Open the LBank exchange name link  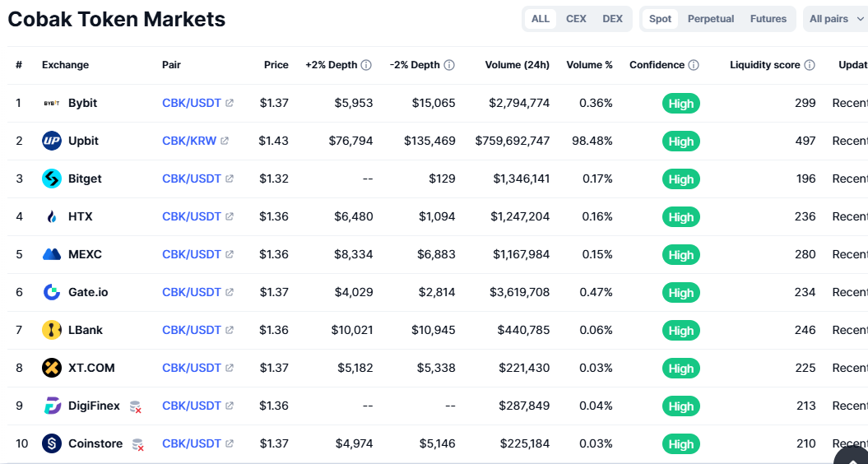point(86,330)
